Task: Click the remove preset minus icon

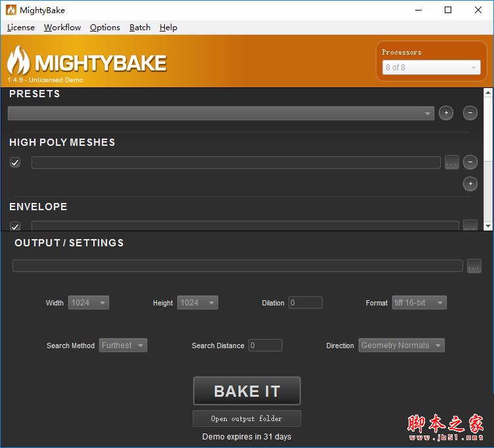Action: (470, 113)
